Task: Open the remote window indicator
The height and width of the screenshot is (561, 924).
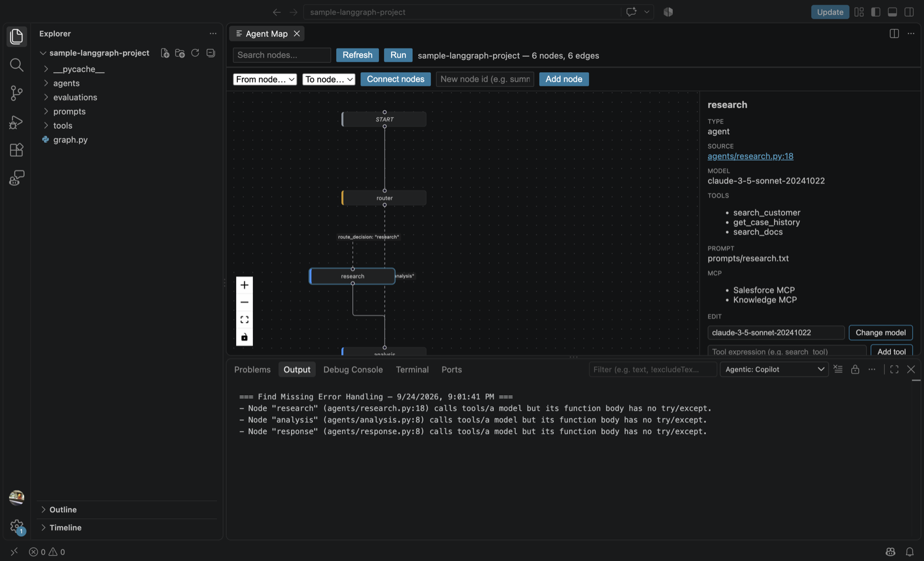Action: point(14,552)
